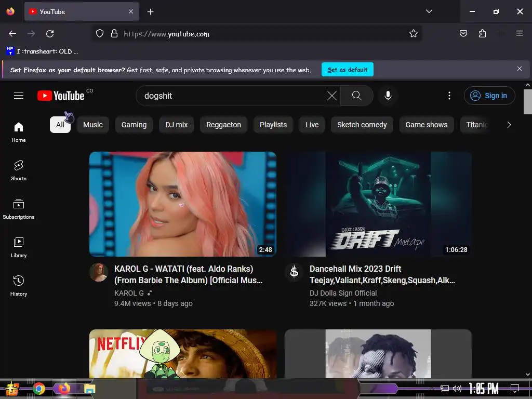
Task: Select the Sketch comedy filter chip
Action: pyautogui.click(x=362, y=125)
